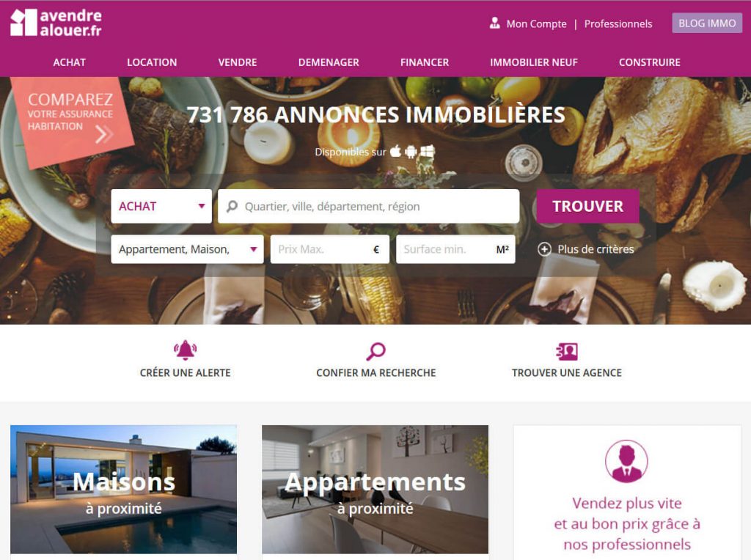Click the avendrealouer.fr house logo

23,23
